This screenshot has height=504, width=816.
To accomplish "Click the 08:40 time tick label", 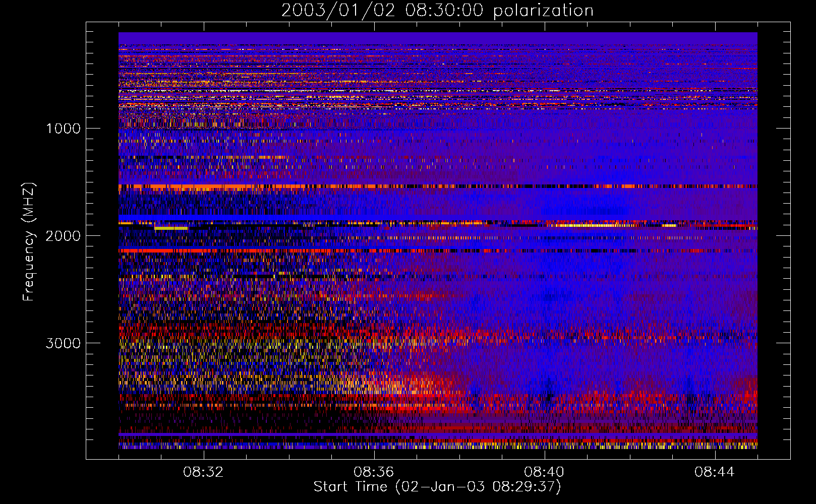I will coord(544,472).
